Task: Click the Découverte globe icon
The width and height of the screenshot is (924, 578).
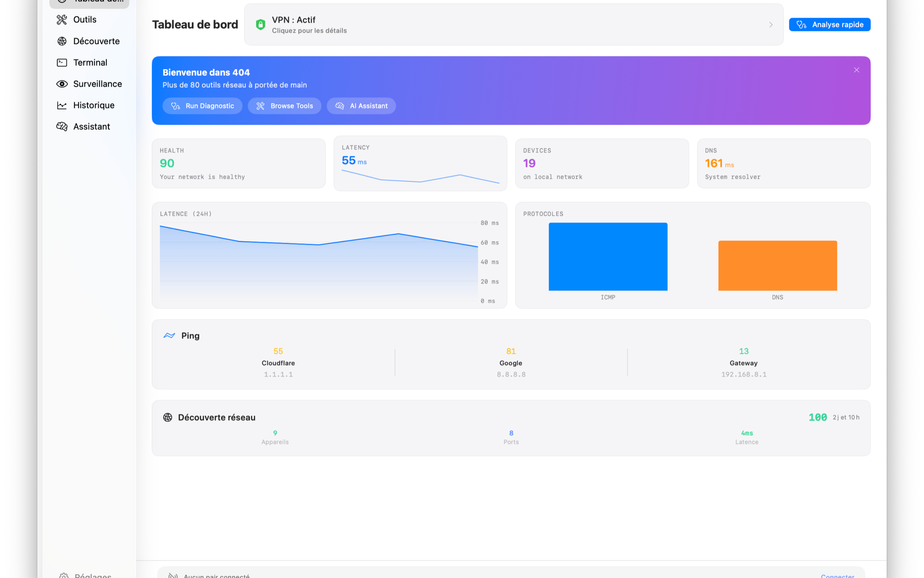Action: tap(62, 41)
